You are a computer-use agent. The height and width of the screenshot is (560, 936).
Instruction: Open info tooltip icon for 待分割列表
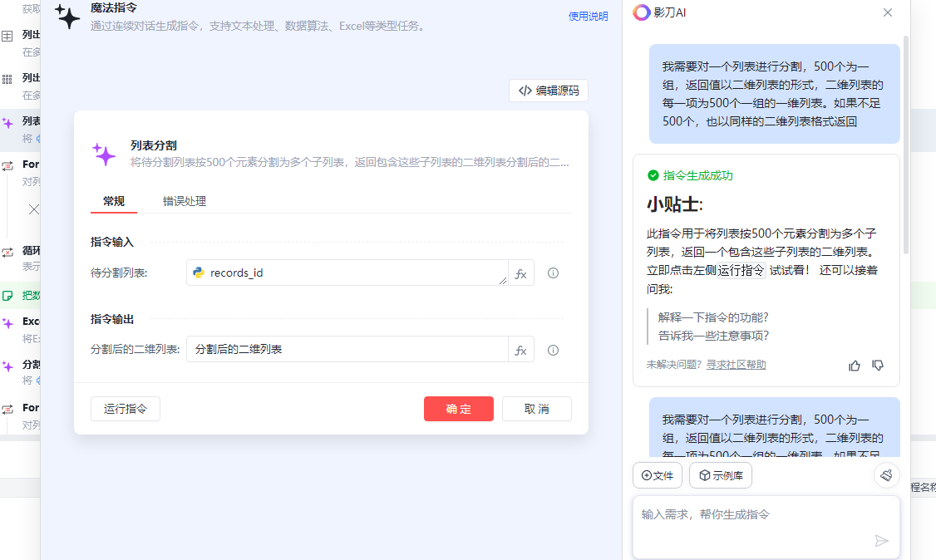[x=553, y=273]
